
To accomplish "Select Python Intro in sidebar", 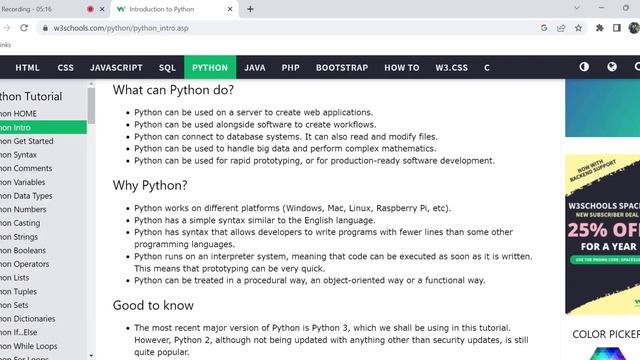I will 43,127.
